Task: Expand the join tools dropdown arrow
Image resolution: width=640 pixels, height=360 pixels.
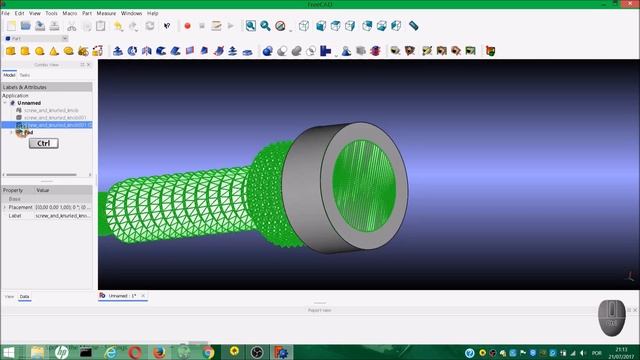Action: (336, 55)
